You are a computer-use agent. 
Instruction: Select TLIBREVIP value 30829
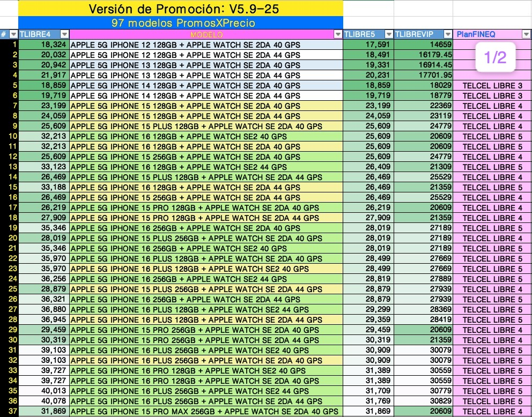[x=424, y=401]
